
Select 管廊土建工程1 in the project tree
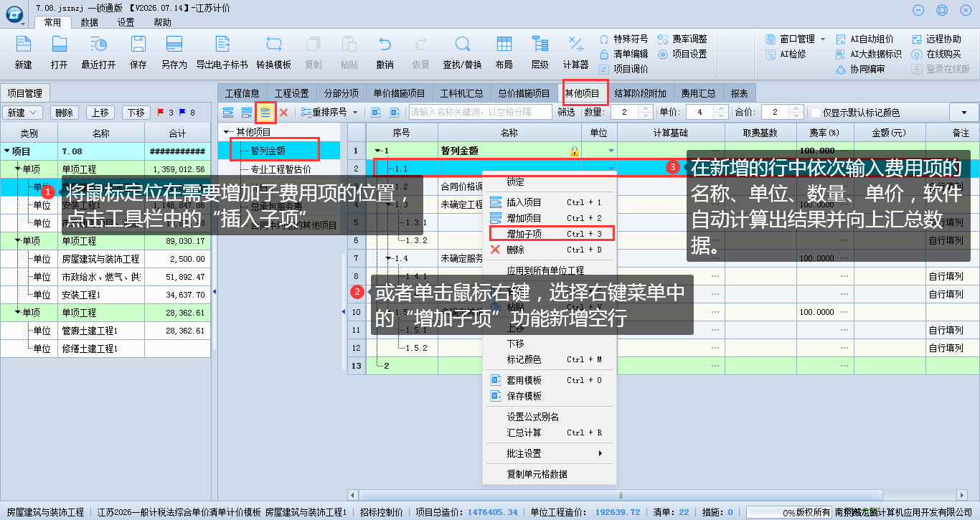(90, 331)
